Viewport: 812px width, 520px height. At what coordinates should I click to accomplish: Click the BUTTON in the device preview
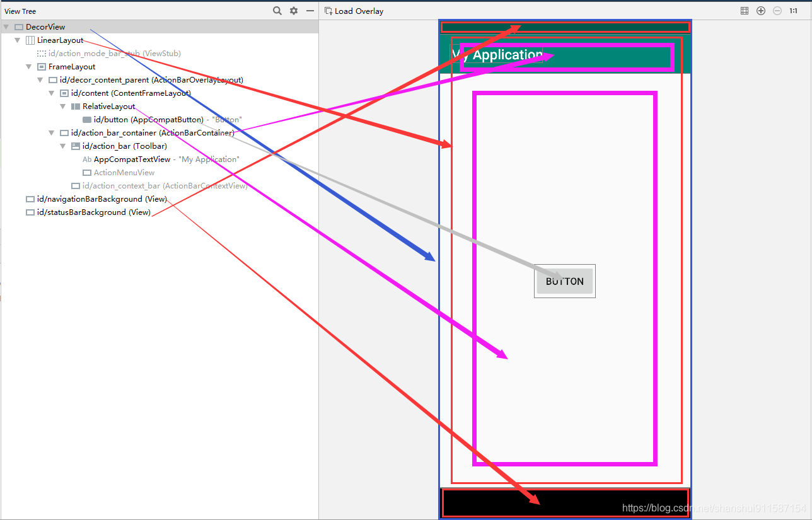pos(565,281)
